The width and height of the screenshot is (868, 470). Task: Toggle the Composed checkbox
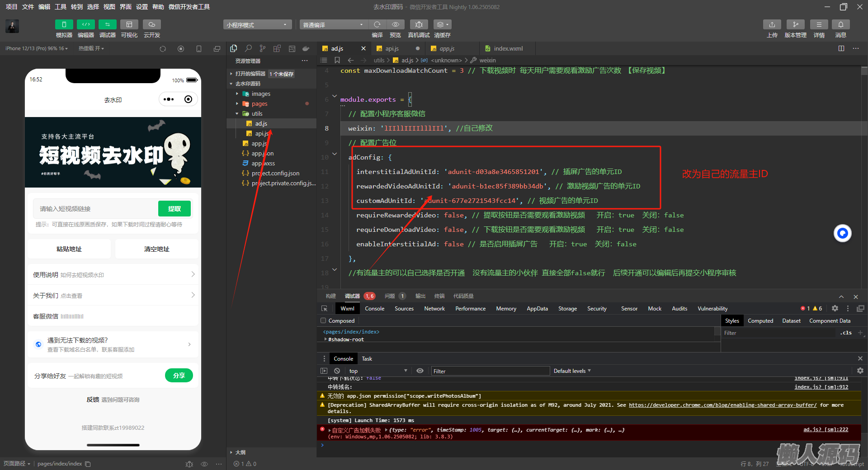(323, 321)
